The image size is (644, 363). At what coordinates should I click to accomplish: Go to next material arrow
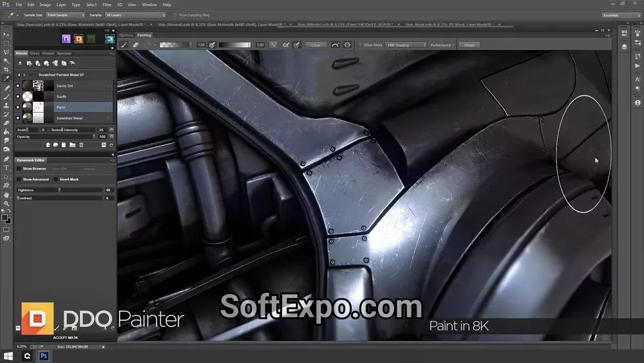[x=24, y=75]
